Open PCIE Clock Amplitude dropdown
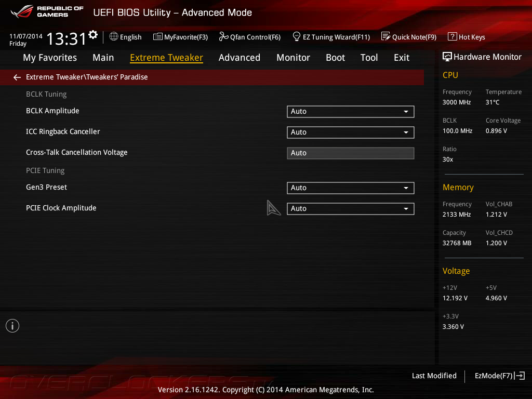Screen dimensions: 532x399 point(351,209)
